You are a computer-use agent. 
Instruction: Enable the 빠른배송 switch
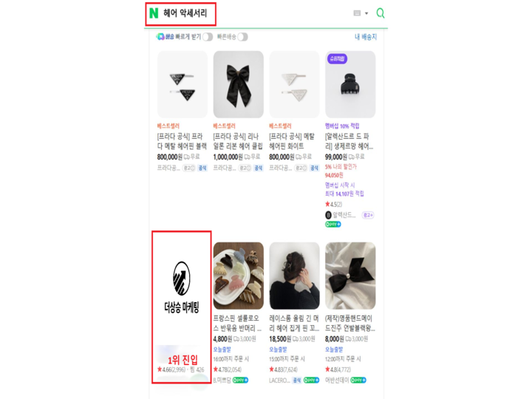pos(242,37)
